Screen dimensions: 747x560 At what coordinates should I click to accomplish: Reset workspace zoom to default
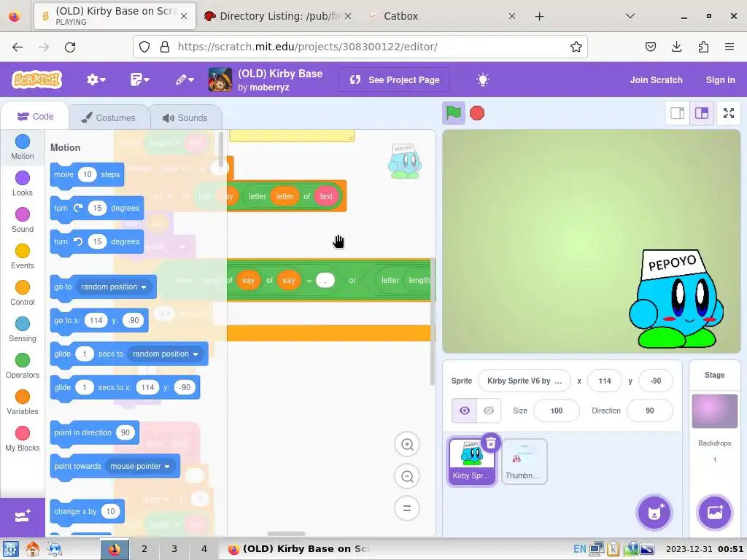(x=407, y=508)
